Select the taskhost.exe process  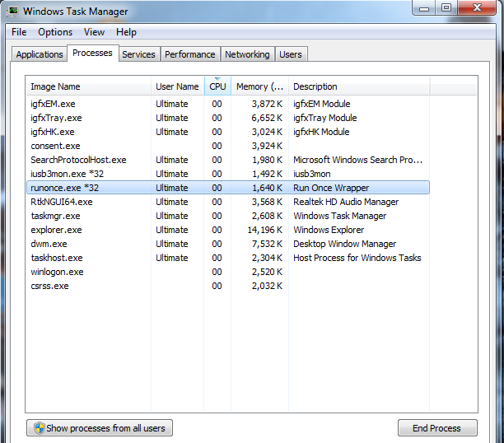(228, 258)
